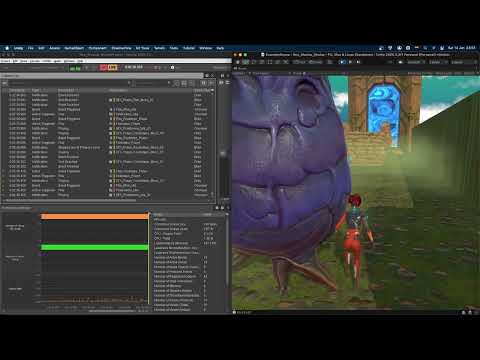Open the GameObject menu
Screen dimensions: 480x360
74,48
